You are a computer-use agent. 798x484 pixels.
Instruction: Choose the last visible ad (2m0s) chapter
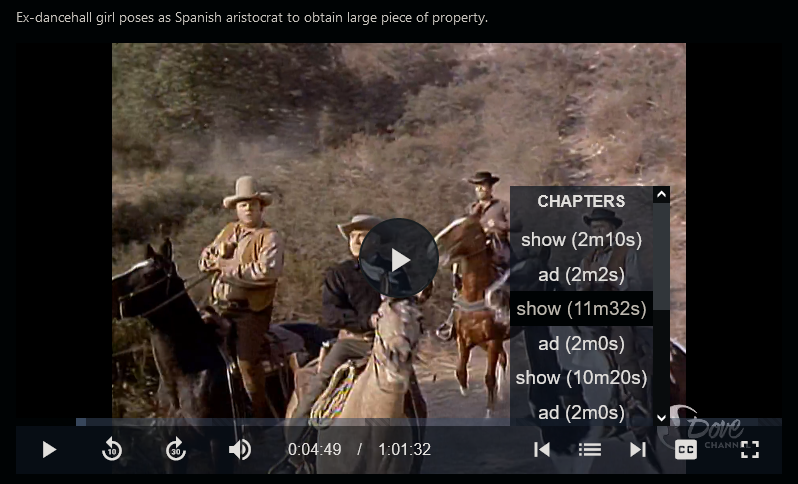point(581,412)
